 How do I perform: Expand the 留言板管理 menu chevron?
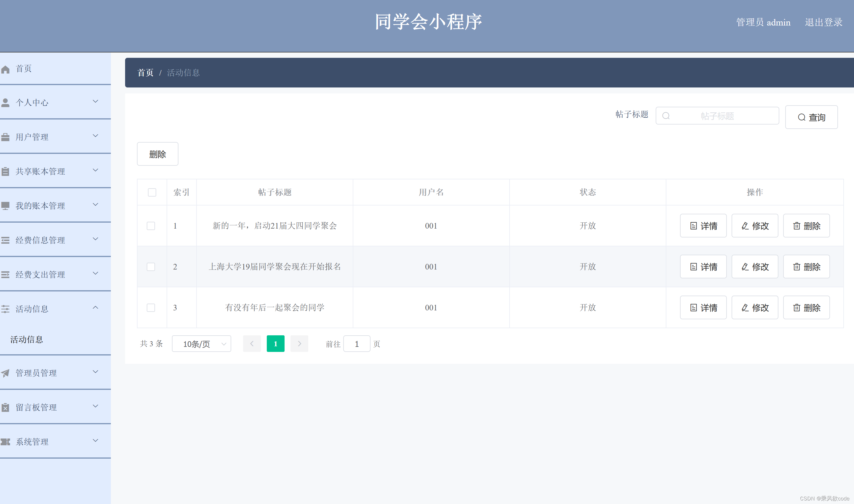[x=95, y=406]
